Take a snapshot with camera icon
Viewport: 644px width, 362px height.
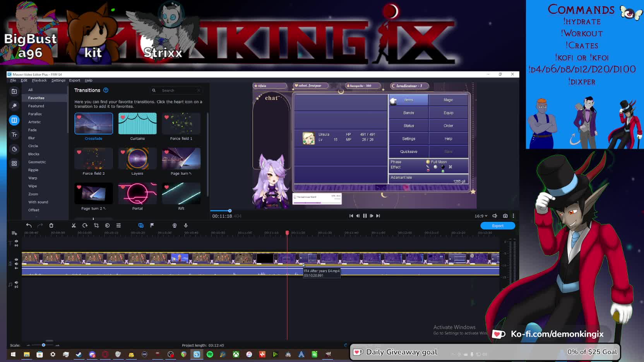click(505, 216)
